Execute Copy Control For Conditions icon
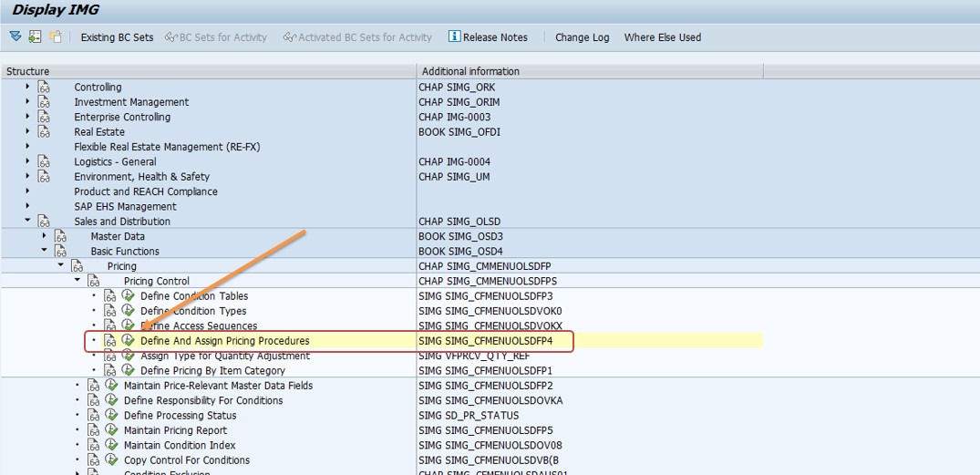Screen dimensions: 980x475 (x=112, y=460)
